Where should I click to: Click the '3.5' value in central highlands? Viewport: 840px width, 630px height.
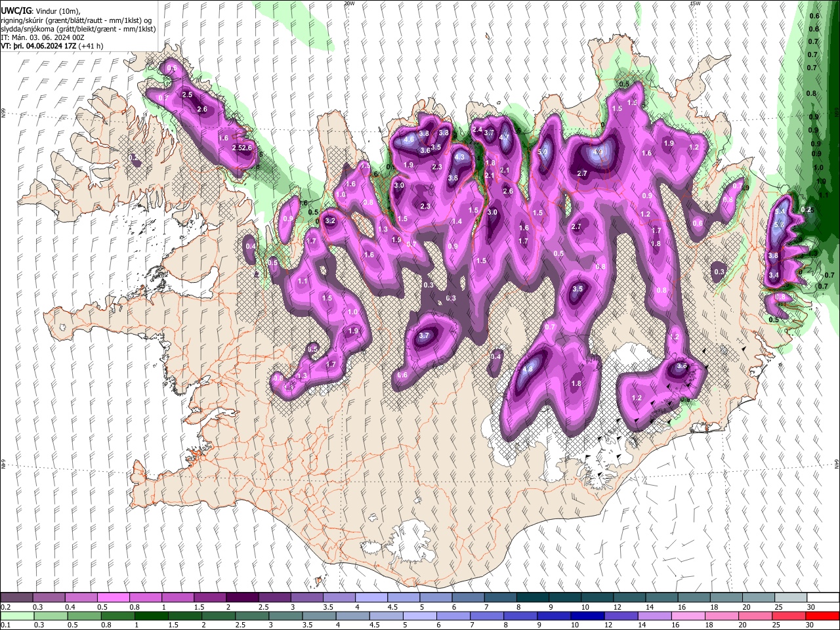pyautogui.click(x=577, y=289)
